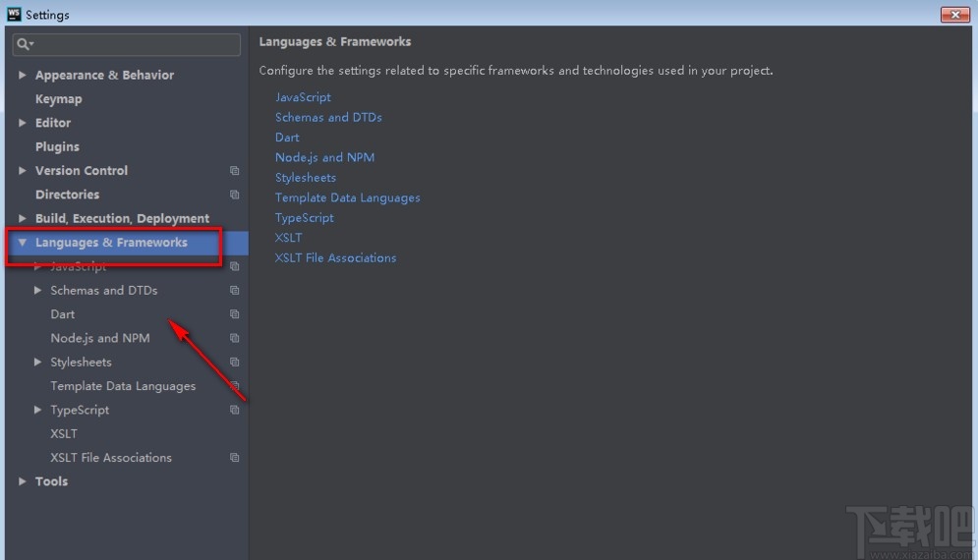Click the WebStorm logo in title bar
Viewport: 978px width, 560px height.
[14, 15]
